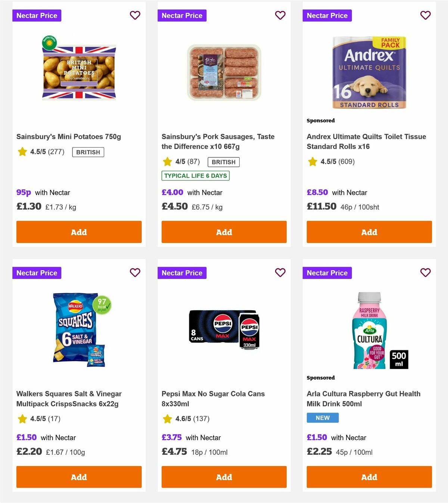Open the Nectar Price badge on mini potatoes
This screenshot has width=448, height=503.
[x=37, y=15]
